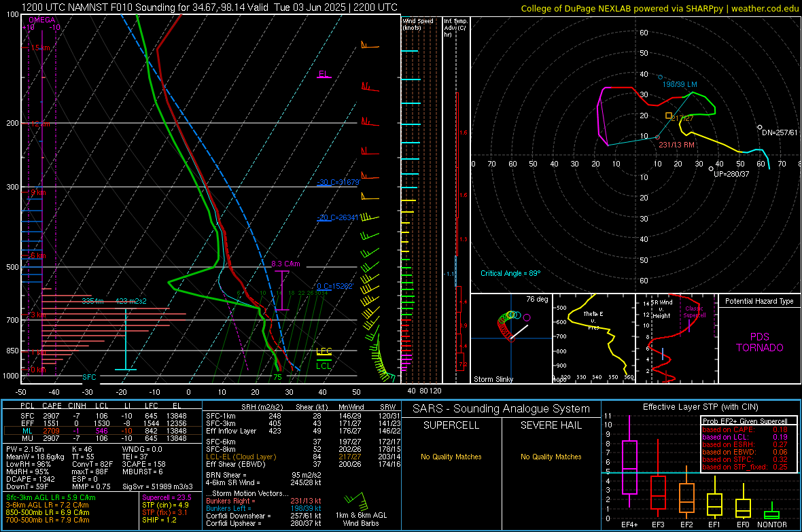Click the Supercell = 23.5 composite value
The image size is (802, 532).
tap(167, 497)
